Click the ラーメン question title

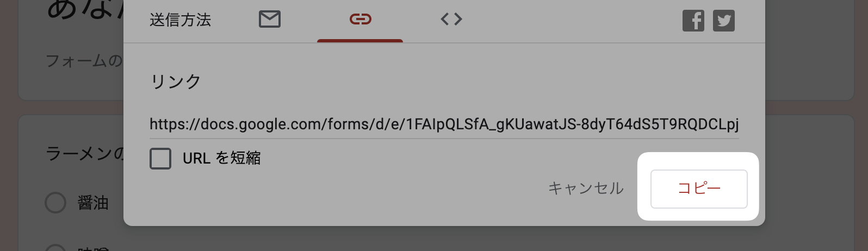pyautogui.click(x=85, y=154)
